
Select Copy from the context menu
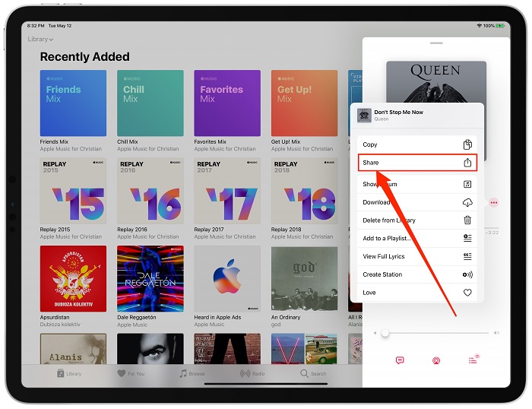click(417, 144)
